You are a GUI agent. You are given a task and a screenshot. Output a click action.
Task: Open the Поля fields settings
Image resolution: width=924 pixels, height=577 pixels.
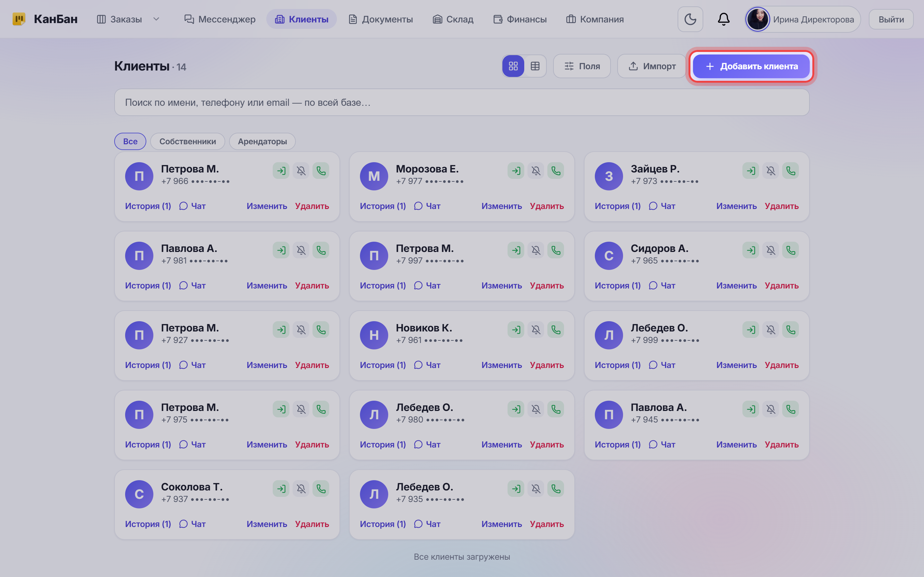click(582, 66)
